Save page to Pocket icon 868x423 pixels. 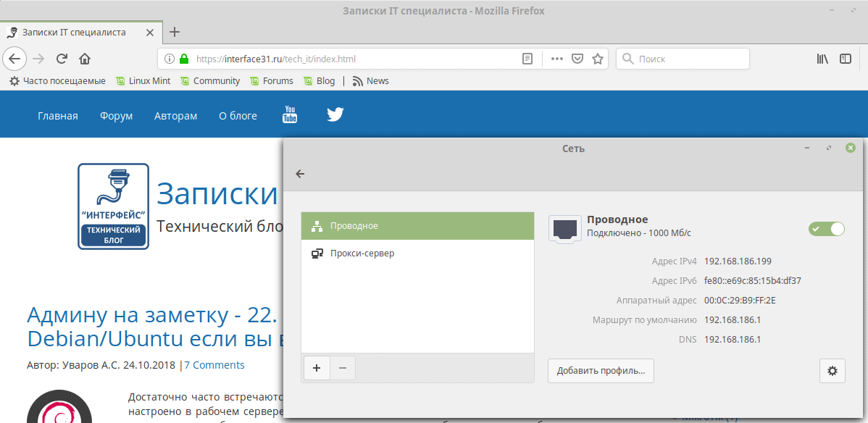click(x=577, y=59)
